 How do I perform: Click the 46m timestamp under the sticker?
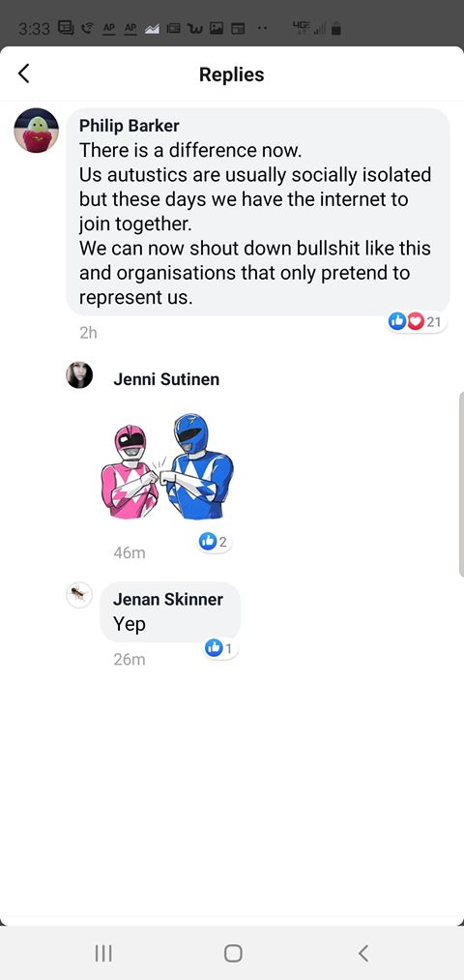[130, 552]
